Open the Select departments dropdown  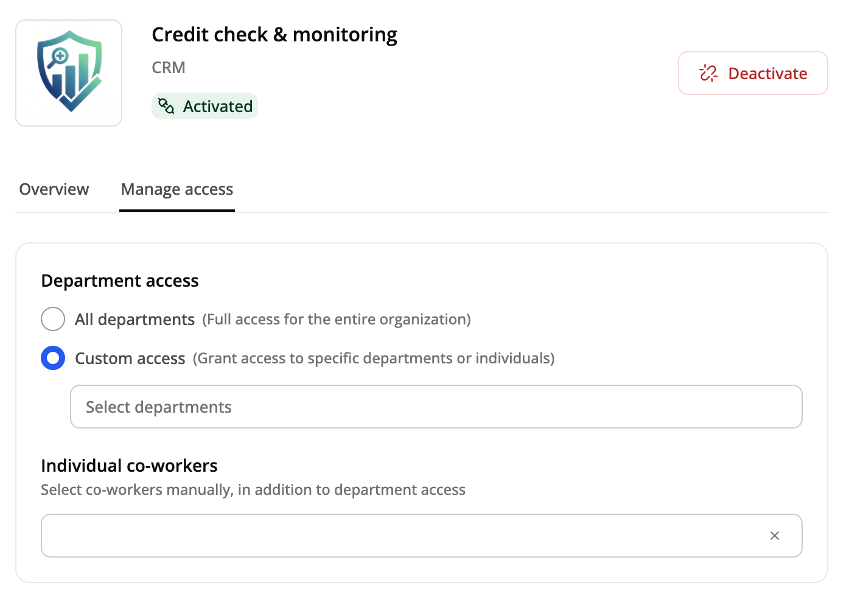pos(436,407)
